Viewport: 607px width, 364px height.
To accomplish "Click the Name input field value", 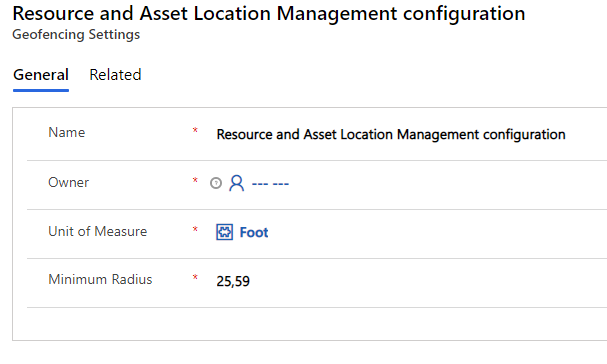I will [391, 134].
